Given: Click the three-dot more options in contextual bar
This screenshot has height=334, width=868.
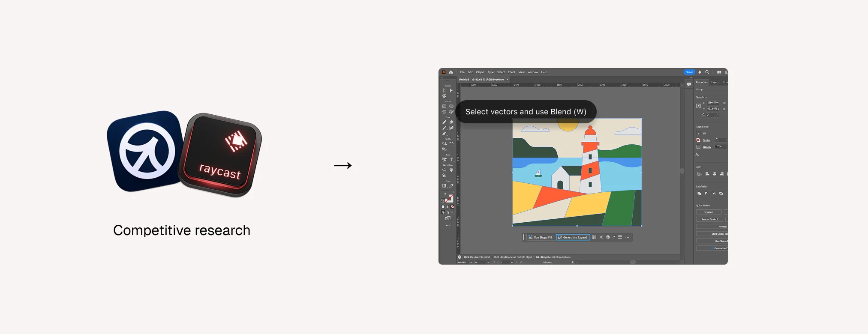Looking at the screenshot, I should 627,237.
